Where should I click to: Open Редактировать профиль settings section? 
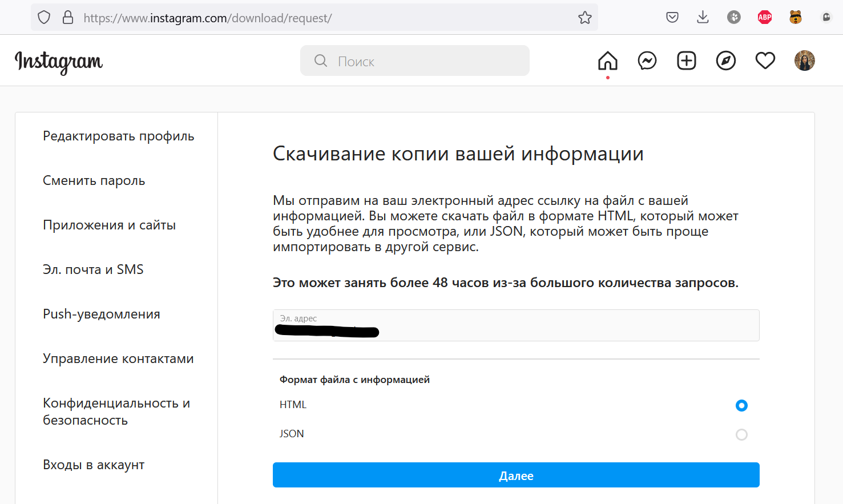click(x=118, y=136)
